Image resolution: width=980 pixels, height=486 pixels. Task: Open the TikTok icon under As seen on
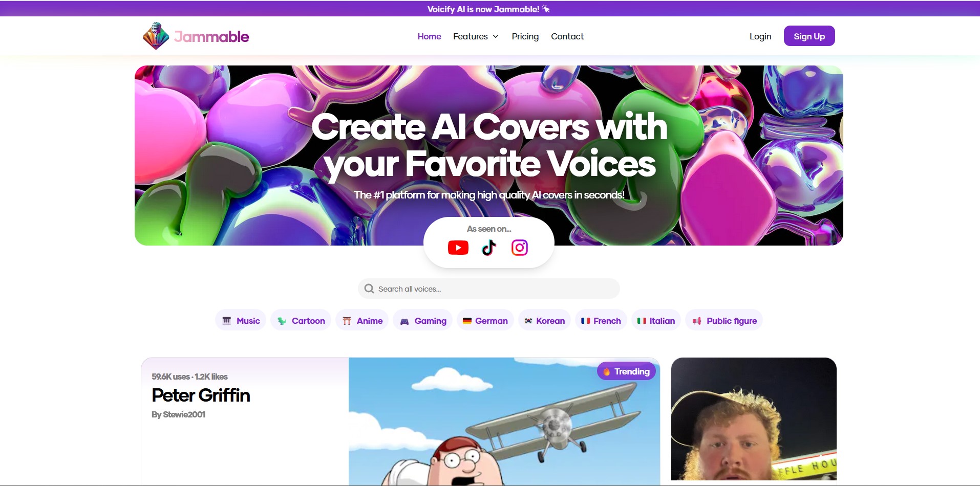coord(489,248)
